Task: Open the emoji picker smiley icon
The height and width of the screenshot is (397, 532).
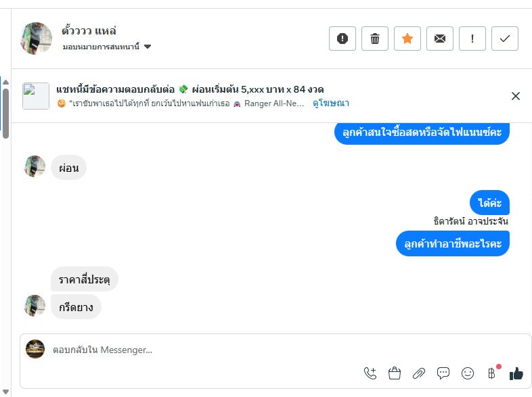Action: (468, 373)
